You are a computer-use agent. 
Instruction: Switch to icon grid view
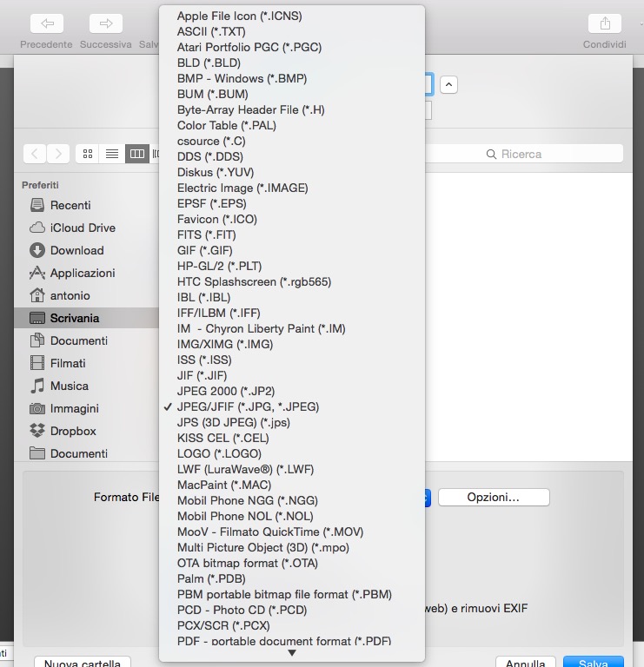point(88,154)
